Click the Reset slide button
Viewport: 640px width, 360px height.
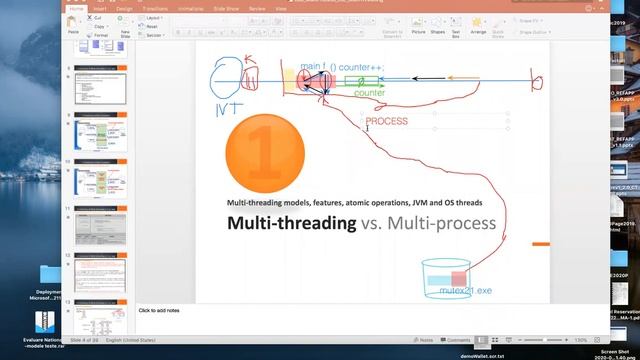click(x=148, y=27)
